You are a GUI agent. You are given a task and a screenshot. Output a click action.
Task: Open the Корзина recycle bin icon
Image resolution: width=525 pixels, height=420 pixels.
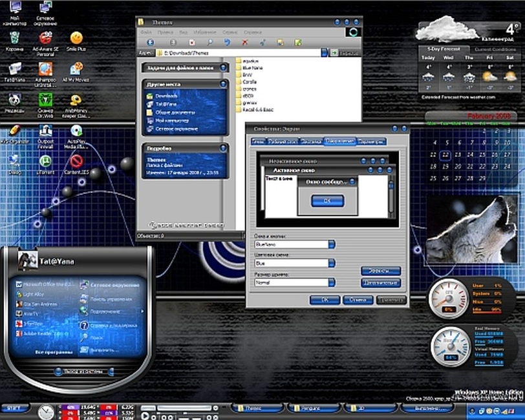(x=14, y=41)
